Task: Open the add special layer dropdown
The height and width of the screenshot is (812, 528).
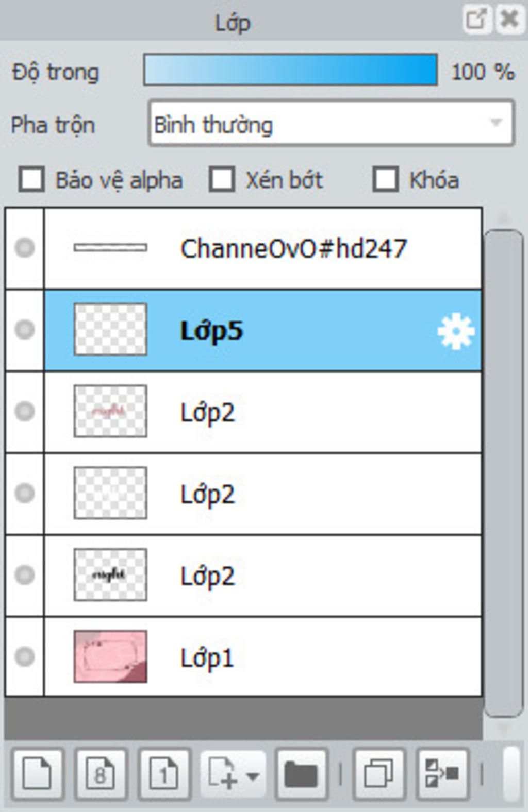Action: tap(233, 773)
